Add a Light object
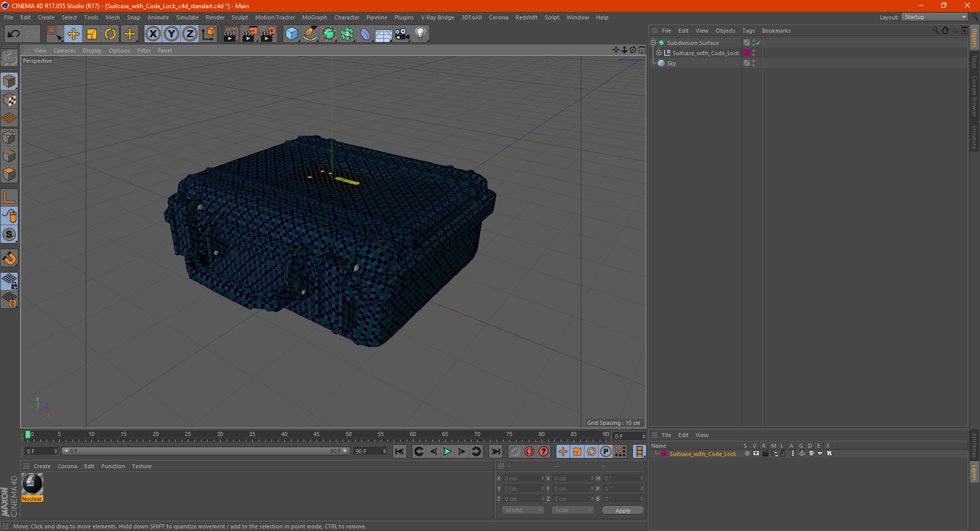Image resolution: width=980 pixels, height=531 pixels. (x=421, y=34)
